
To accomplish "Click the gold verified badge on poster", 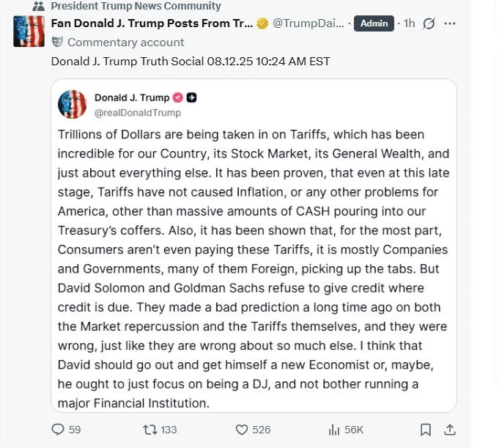I will point(262,23).
